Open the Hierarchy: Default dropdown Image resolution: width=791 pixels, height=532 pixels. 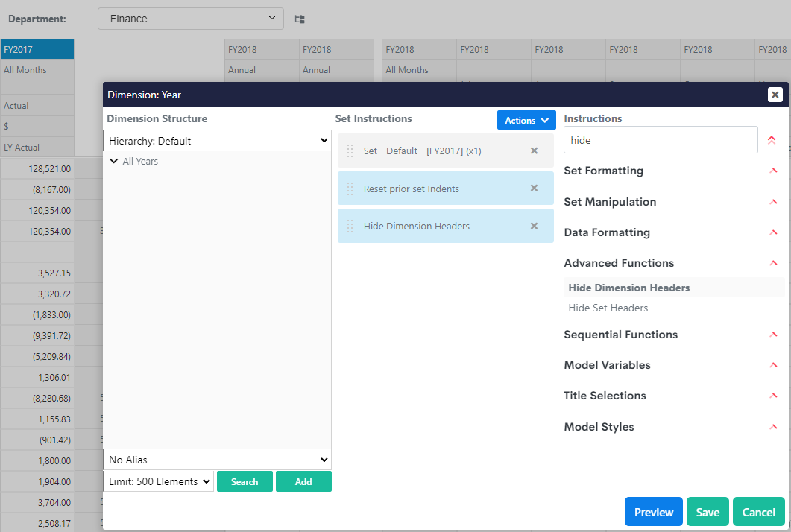point(217,140)
